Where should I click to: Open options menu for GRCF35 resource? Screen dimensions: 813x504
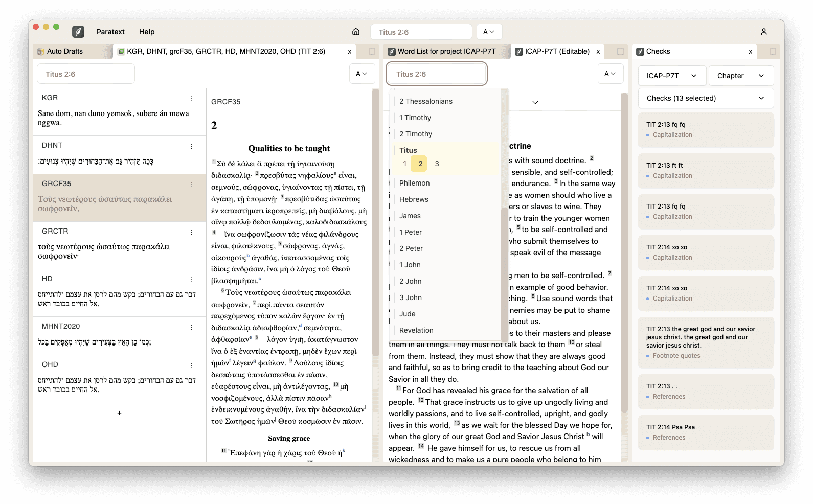(192, 185)
